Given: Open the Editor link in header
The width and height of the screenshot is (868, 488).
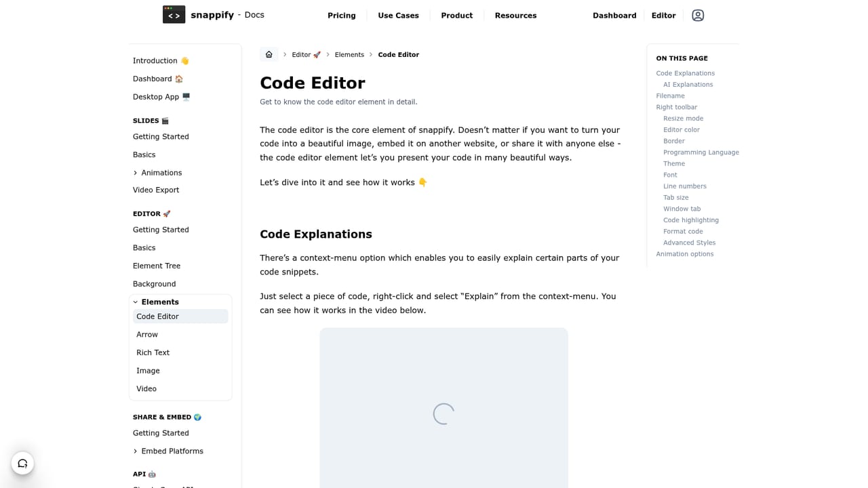Looking at the screenshot, I should 664,16.
